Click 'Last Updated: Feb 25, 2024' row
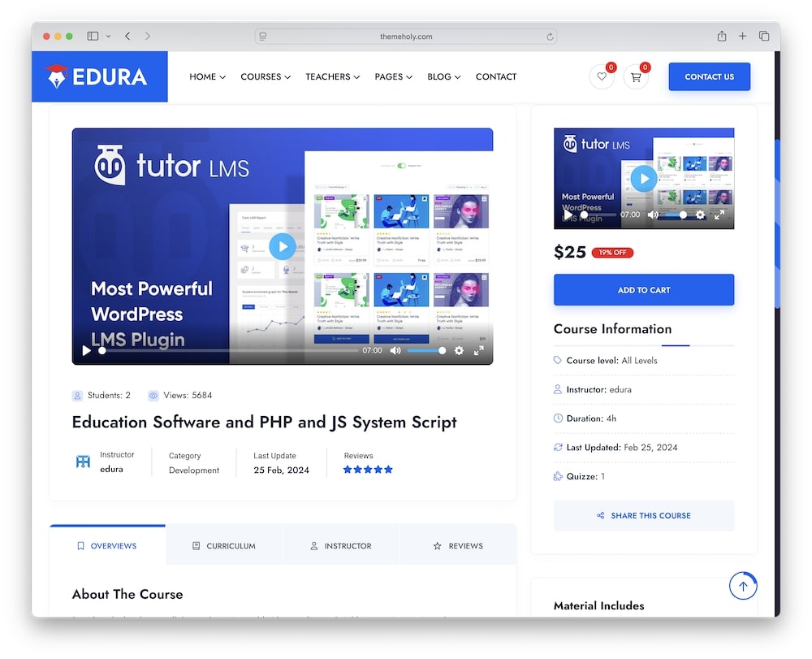Screen dimensions: 812x659 [x=644, y=447]
